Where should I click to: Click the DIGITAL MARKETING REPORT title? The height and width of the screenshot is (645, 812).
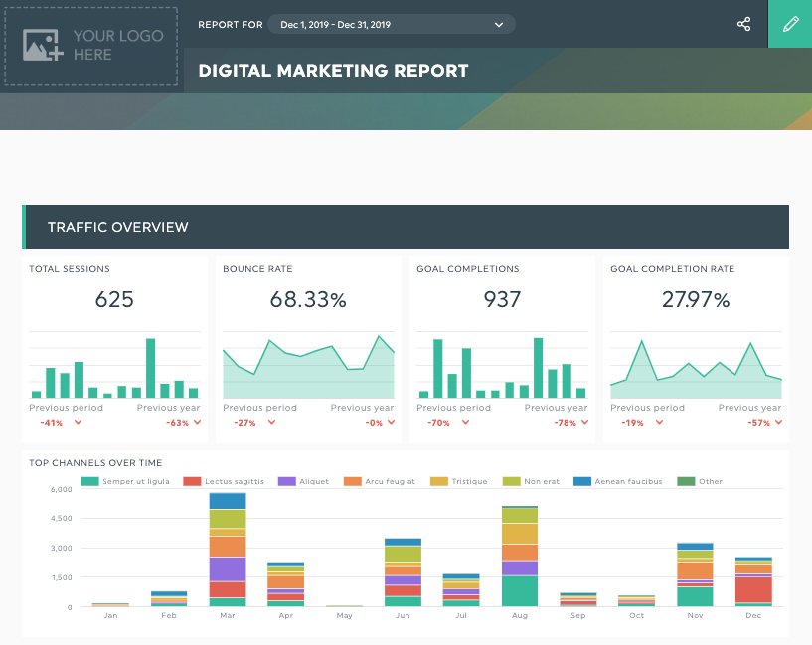click(333, 71)
